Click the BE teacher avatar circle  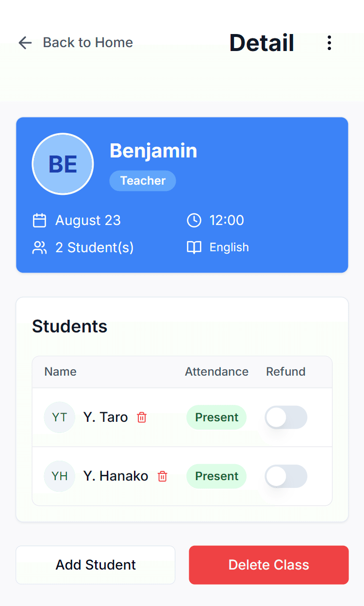63,164
